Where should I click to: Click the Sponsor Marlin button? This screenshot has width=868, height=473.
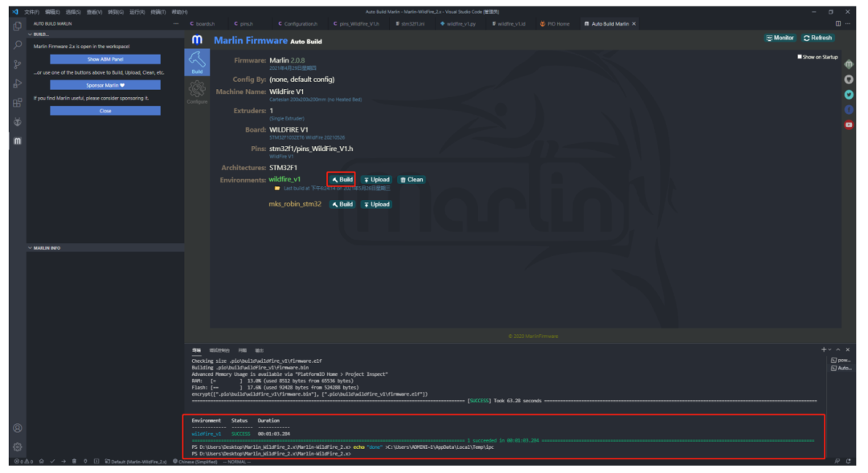pos(105,85)
